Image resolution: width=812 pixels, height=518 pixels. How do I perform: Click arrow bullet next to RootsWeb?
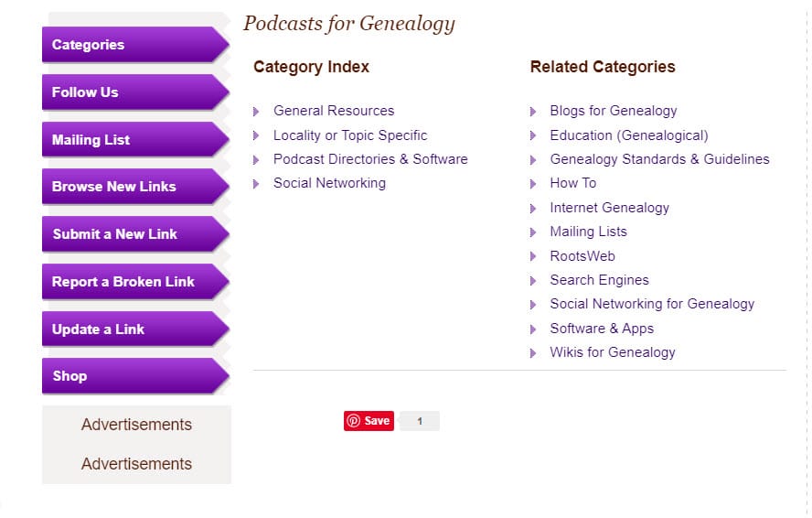[x=533, y=256]
